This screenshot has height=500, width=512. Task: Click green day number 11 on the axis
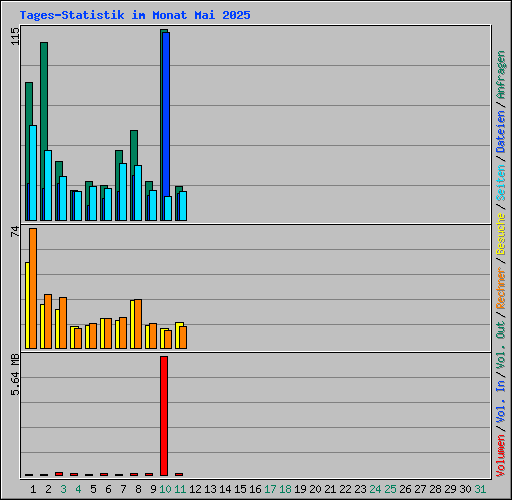click(180, 489)
